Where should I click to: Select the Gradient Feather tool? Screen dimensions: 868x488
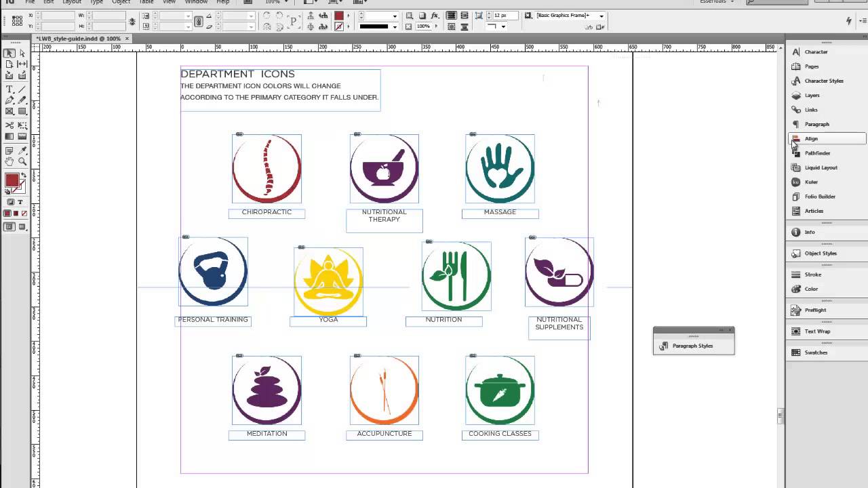coord(22,136)
